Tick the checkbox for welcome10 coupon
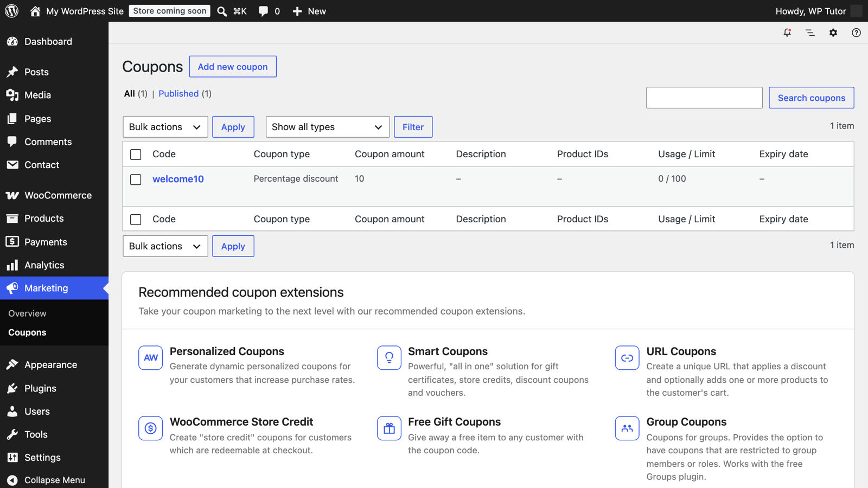 pyautogui.click(x=136, y=179)
